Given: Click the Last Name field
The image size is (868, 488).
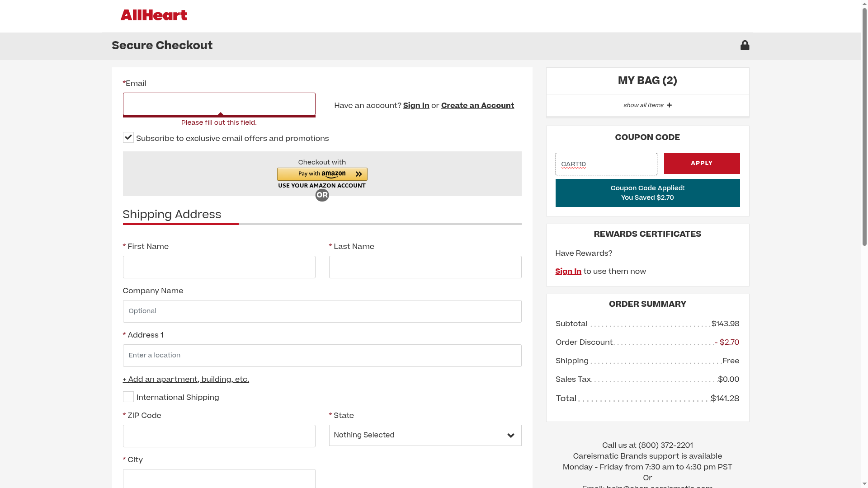Looking at the screenshot, I should pos(425,267).
